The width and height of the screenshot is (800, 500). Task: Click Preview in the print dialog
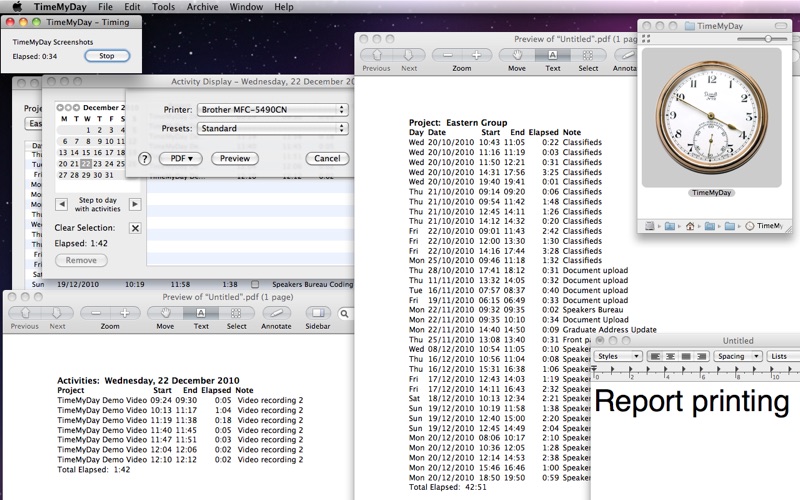coord(235,159)
